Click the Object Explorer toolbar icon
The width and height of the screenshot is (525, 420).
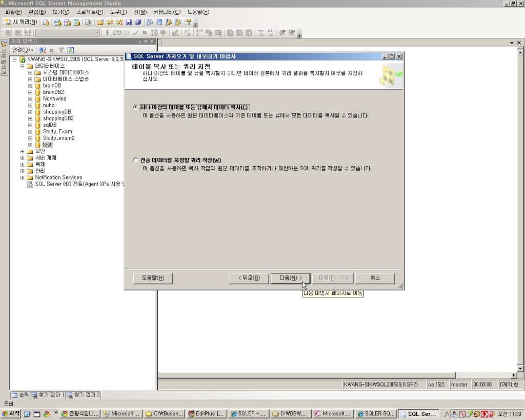tap(169, 23)
